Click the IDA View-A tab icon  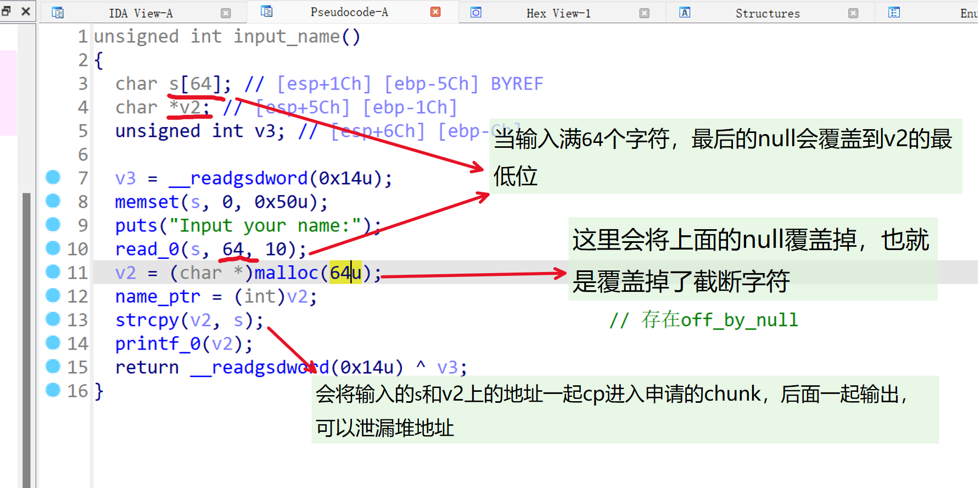click(x=58, y=13)
